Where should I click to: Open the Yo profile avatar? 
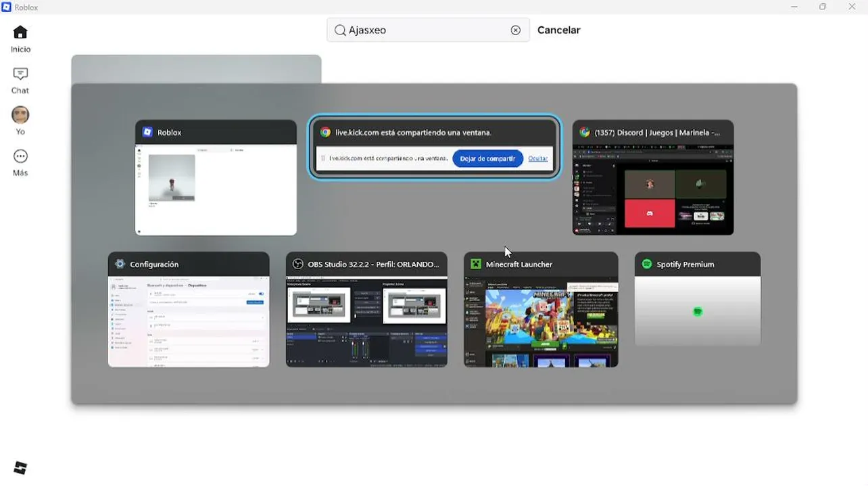20,120
